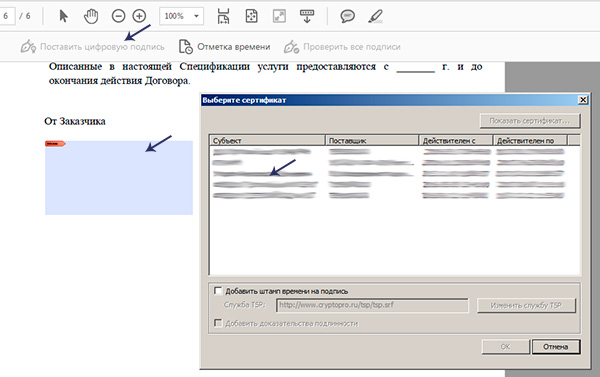600x377 pixels.
Task: Sort by the Субъект column header
Action: tap(267, 140)
